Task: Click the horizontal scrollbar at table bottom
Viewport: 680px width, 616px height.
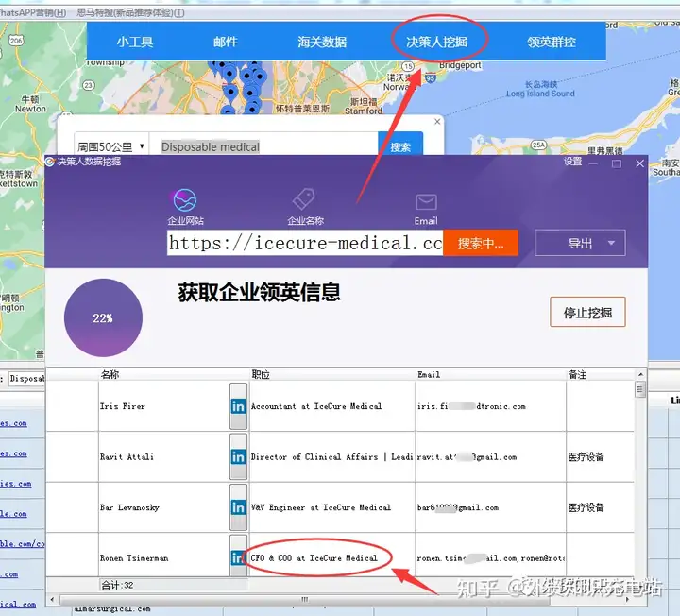Action: point(305,600)
